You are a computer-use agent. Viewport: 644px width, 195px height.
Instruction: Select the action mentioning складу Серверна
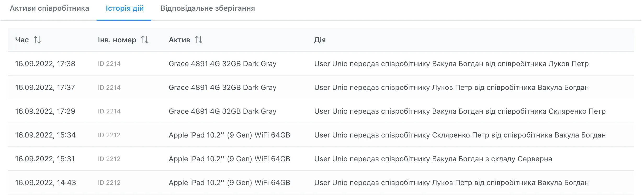(x=433, y=159)
